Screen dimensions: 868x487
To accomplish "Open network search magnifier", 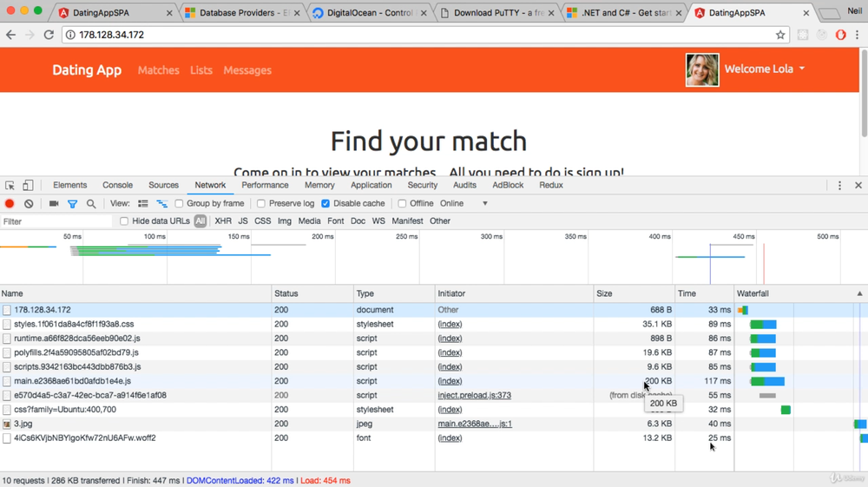I will tap(91, 204).
